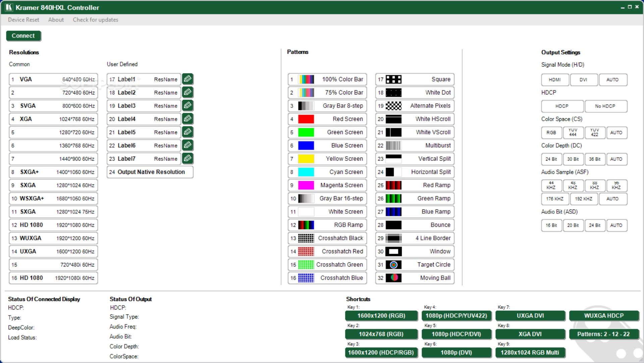The image size is (644, 363).
Task: Select the Moving Ball pattern icon
Action: point(393,278)
